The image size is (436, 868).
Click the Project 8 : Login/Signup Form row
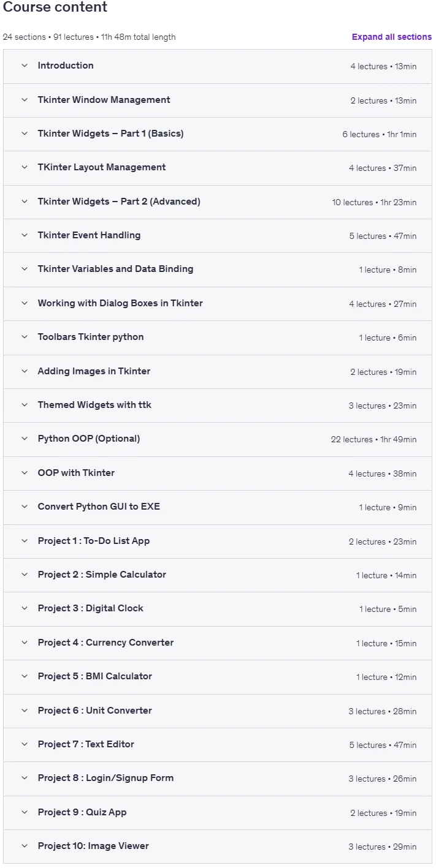(218, 778)
